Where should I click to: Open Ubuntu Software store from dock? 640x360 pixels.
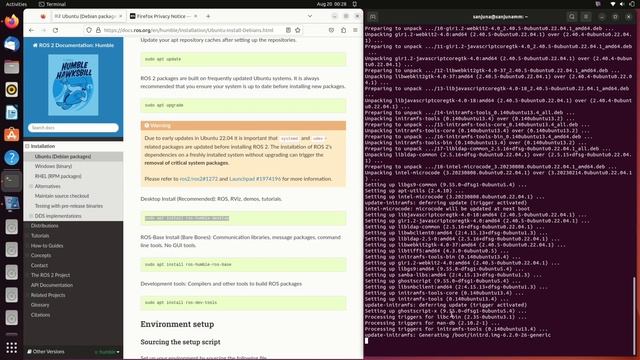[11, 135]
